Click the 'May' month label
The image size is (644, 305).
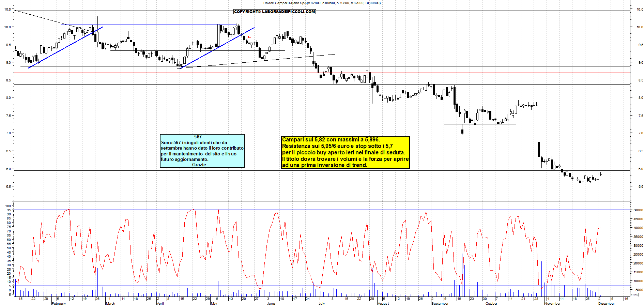coord(214,303)
